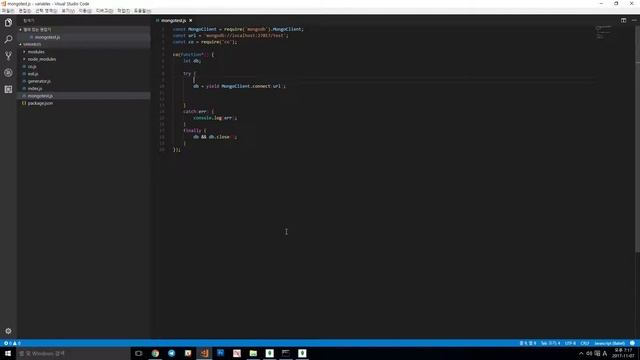Close the mongotest.js editor tab

(191, 20)
